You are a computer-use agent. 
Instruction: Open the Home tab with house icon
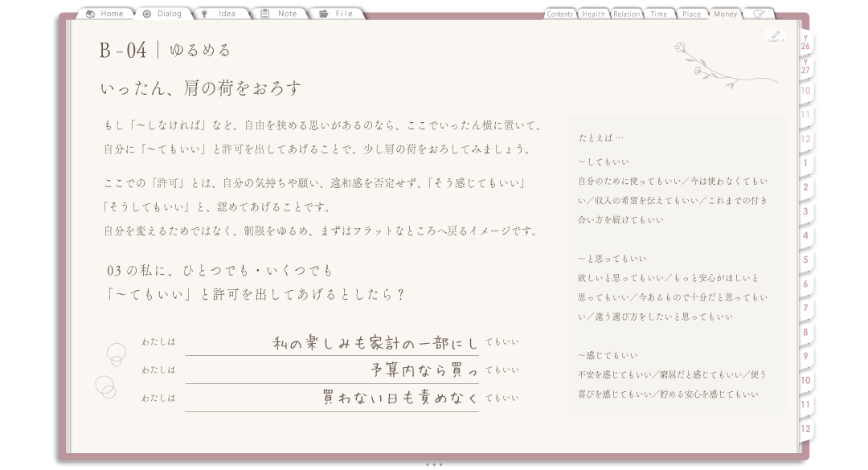tap(104, 14)
